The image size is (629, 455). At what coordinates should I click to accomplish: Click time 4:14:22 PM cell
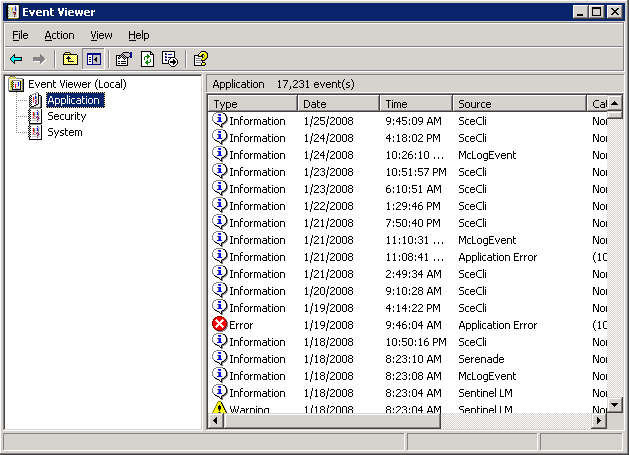tap(413, 308)
